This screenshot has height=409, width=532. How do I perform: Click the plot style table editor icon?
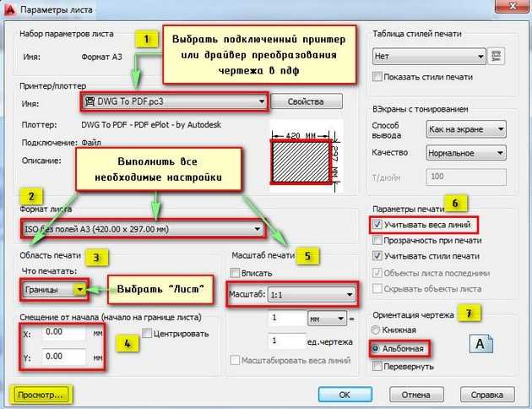coord(496,56)
